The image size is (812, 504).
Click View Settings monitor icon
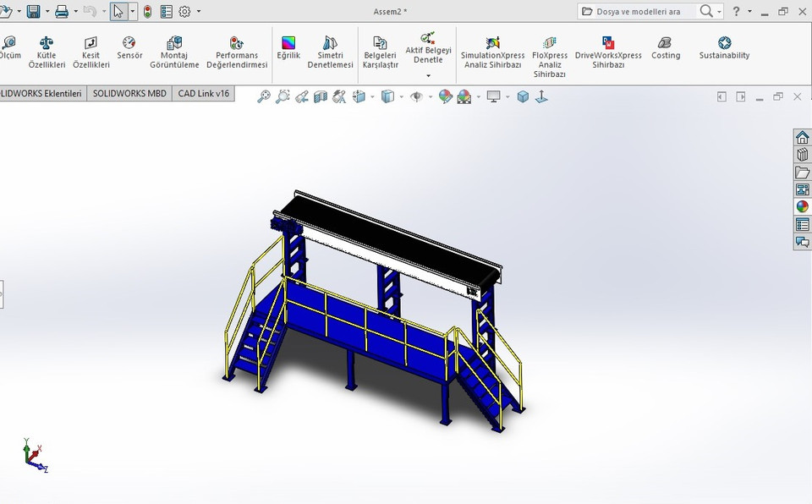[493, 96]
